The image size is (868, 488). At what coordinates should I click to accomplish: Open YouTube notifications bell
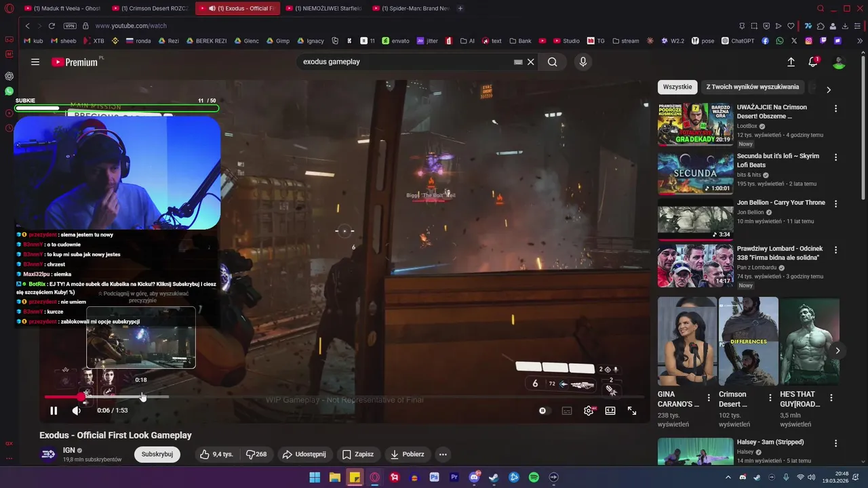[x=813, y=62]
